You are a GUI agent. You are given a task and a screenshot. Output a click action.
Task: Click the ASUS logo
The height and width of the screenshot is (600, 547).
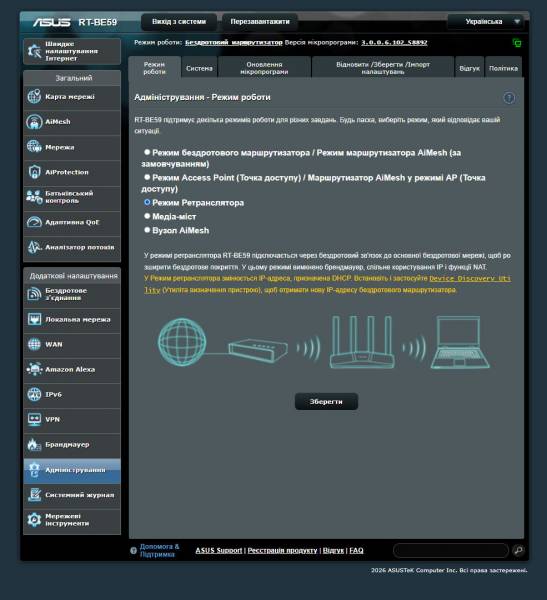[x=51, y=22]
